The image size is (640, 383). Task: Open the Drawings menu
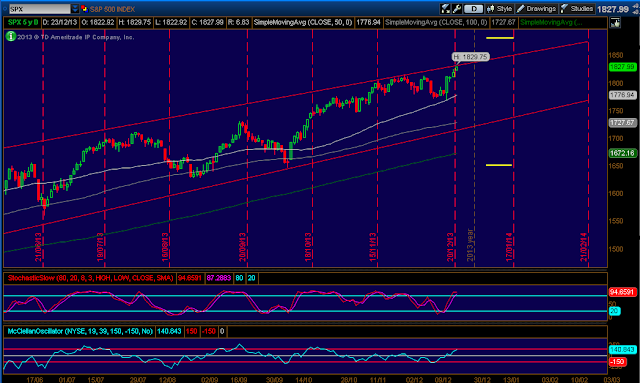(x=536, y=9)
